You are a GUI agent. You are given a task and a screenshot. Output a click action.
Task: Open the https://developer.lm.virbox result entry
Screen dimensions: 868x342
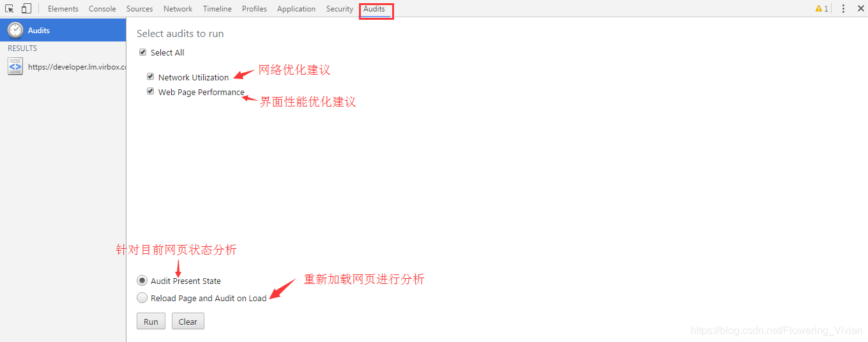click(x=63, y=66)
